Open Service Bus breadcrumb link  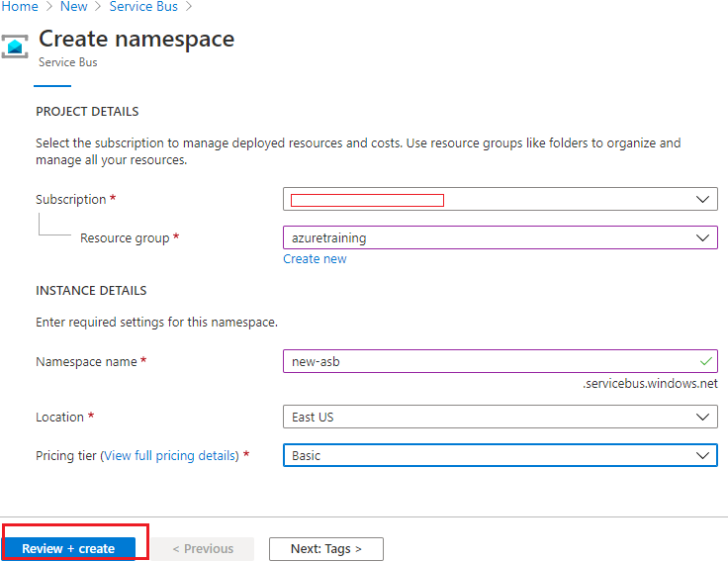[x=142, y=7]
